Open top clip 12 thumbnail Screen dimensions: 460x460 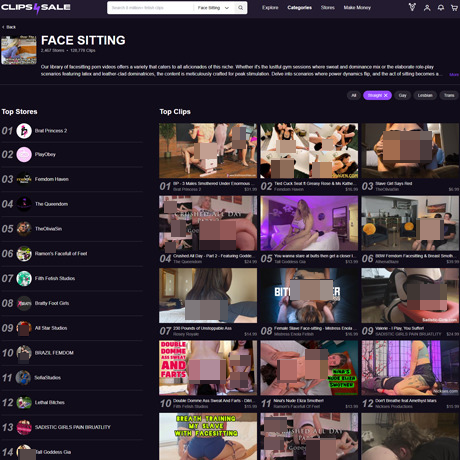click(x=410, y=368)
